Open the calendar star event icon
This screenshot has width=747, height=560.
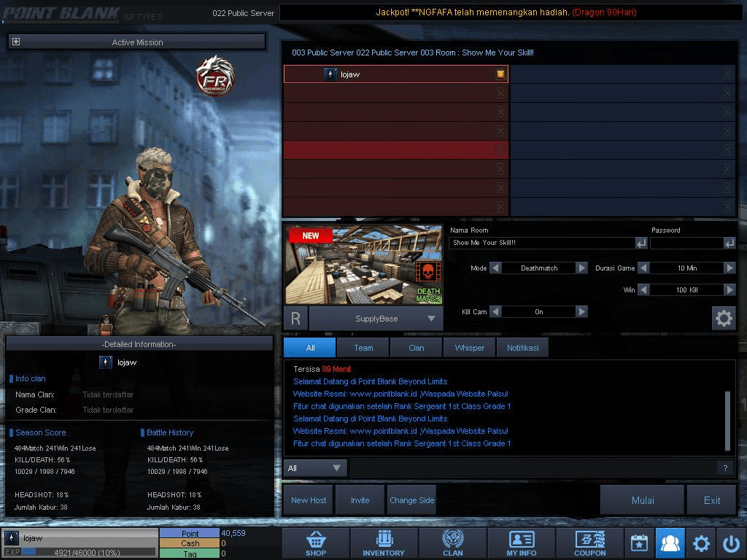[x=639, y=543]
